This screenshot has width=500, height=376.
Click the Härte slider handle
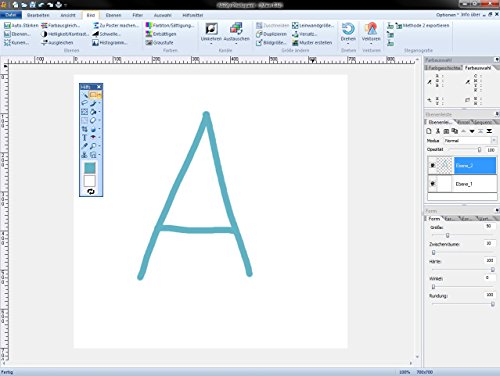[x=493, y=269]
